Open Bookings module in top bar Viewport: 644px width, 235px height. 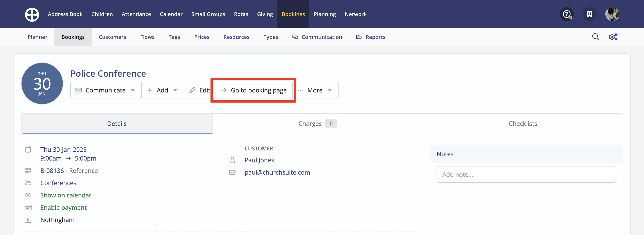[293, 14]
